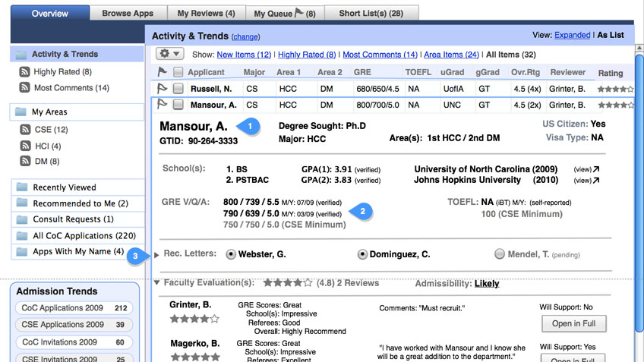Image resolution: width=644 pixels, height=362 pixels.
Task: Select Webster, G. recommendation letter radio
Action: pos(232,254)
